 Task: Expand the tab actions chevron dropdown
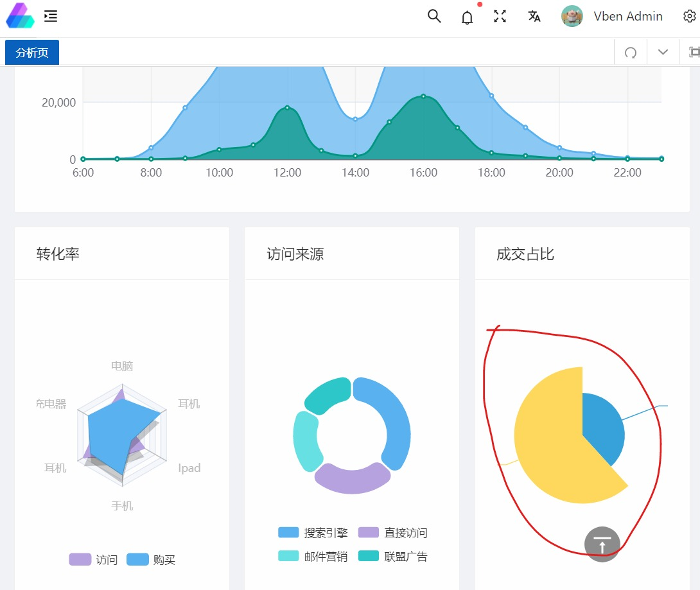click(663, 52)
